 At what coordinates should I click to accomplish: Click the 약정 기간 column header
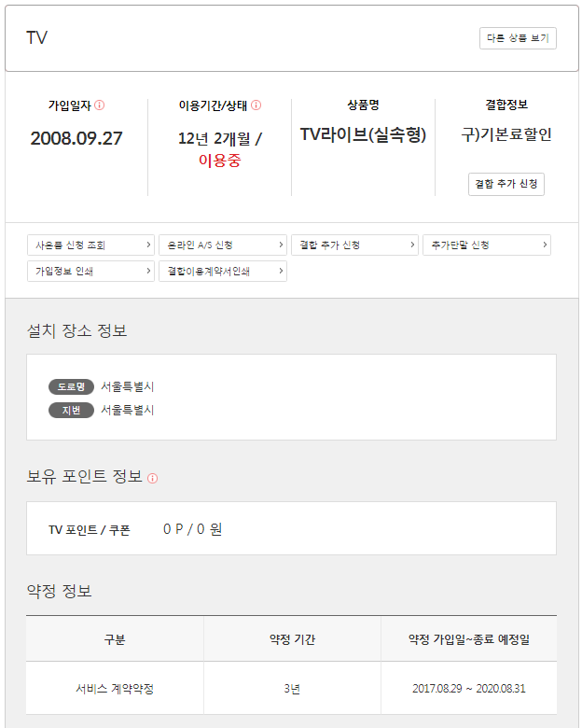[292, 639]
